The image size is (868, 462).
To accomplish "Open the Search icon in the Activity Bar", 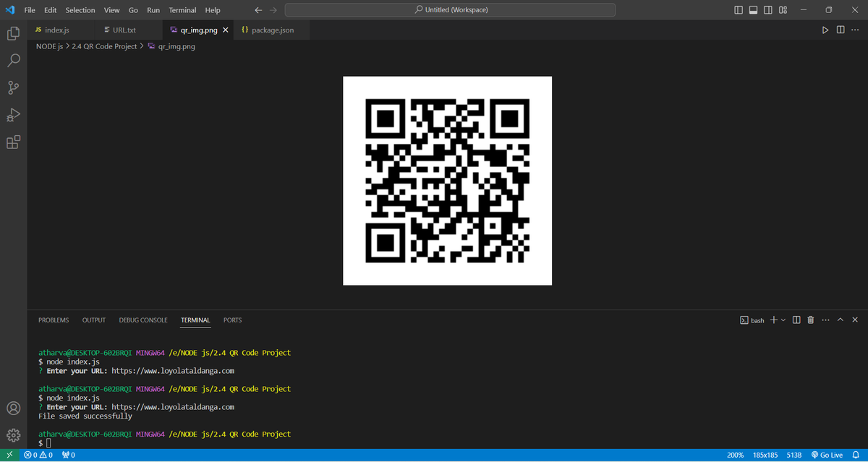I will [x=12, y=61].
